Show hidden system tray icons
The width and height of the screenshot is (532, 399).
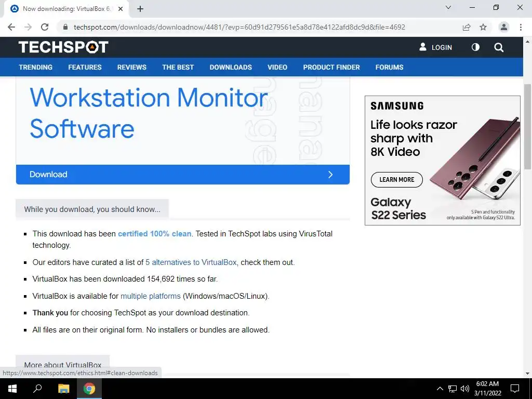point(440,389)
